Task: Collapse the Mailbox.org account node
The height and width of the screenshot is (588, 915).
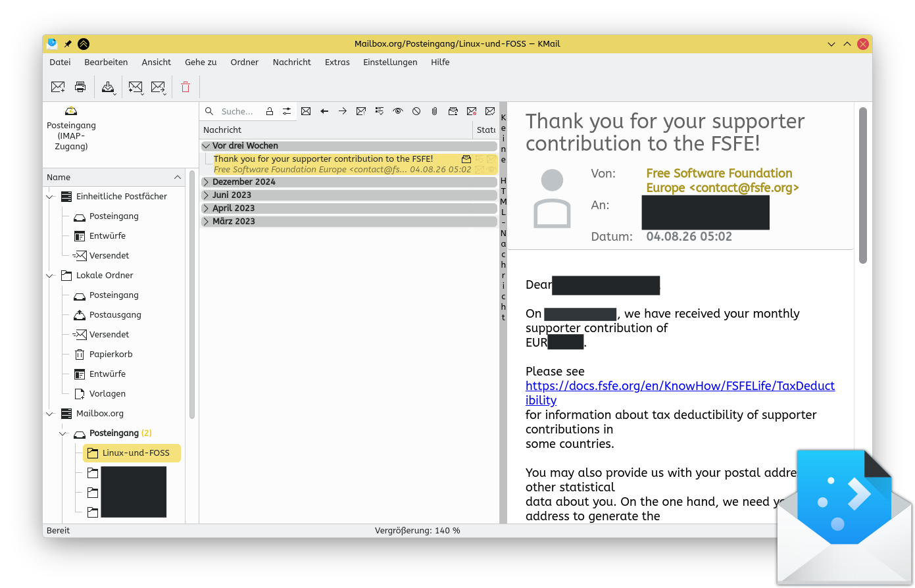Action: [x=50, y=414]
